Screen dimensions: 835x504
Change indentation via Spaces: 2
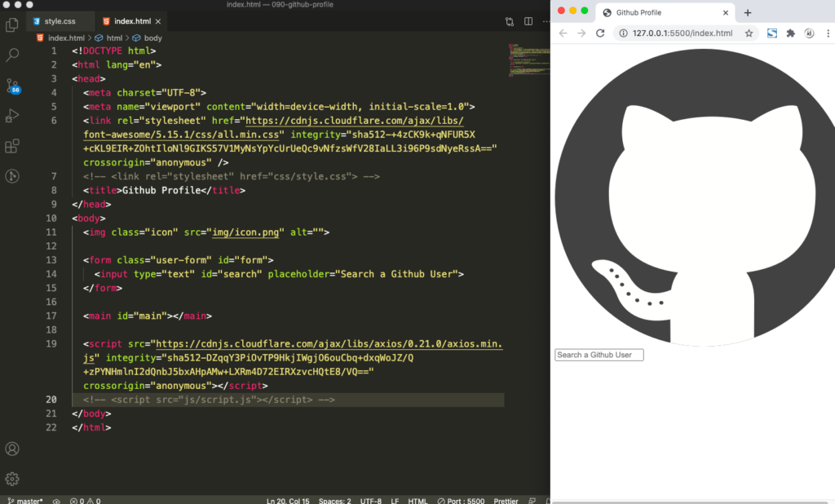click(x=334, y=501)
